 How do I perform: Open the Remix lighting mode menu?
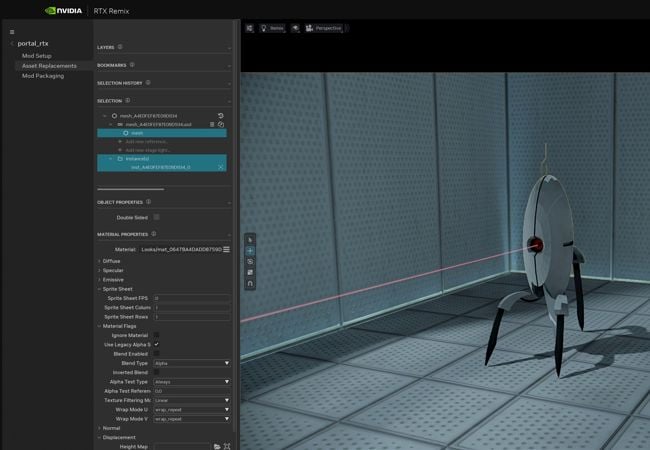(x=272, y=28)
